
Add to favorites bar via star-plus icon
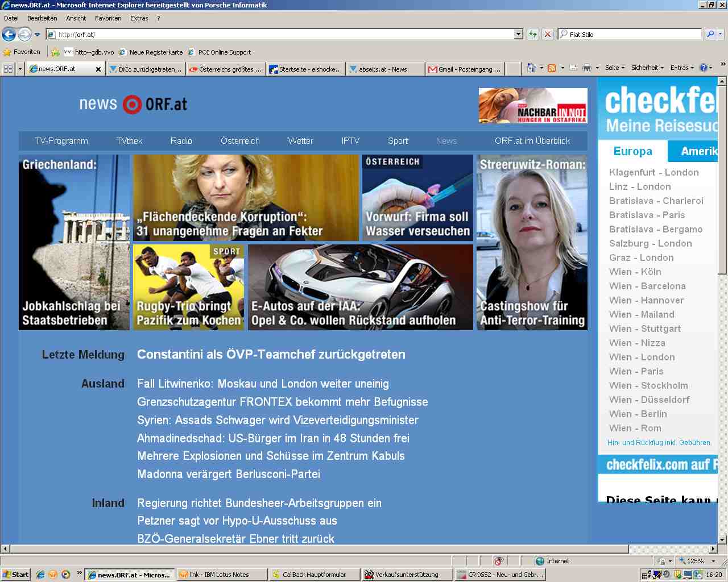[x=55, y=52]
